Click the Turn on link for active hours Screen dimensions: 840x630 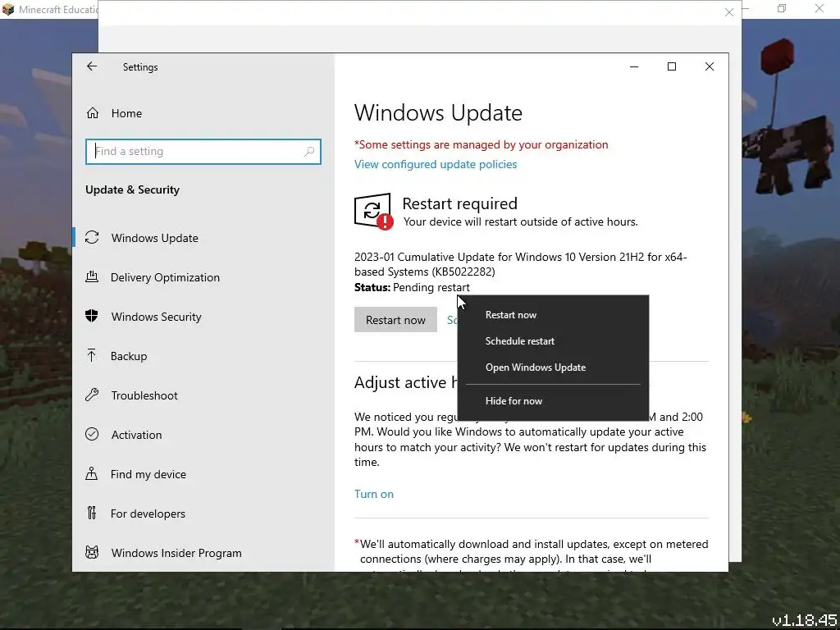pos(374,494)
